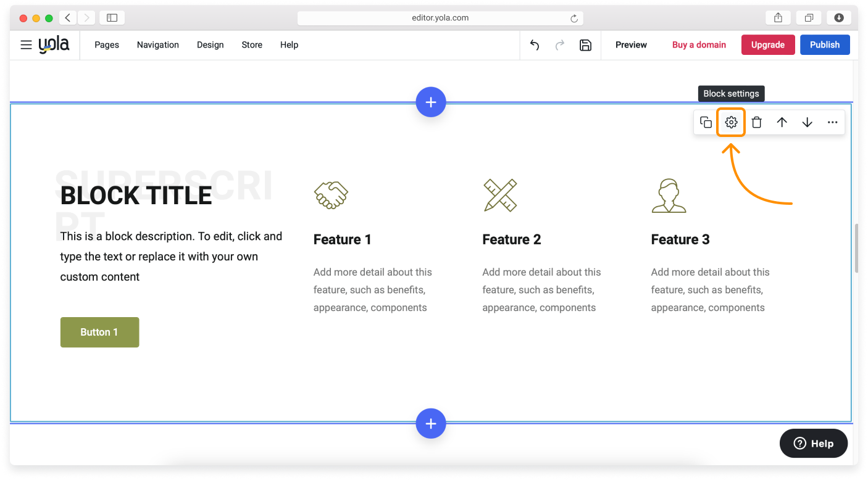Click the Publish button

(x=825, y=45)
